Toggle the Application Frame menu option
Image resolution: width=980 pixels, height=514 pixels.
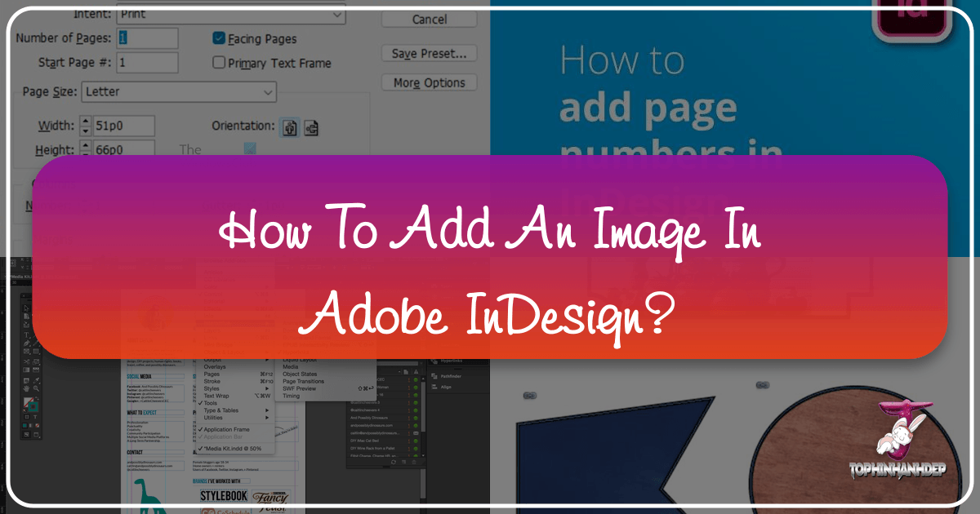click(226, 429)
